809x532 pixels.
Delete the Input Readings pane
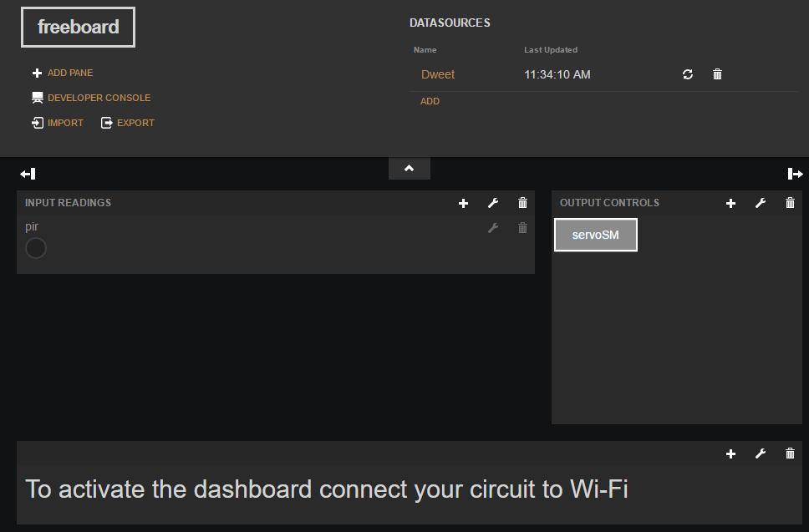coord(523,203)
